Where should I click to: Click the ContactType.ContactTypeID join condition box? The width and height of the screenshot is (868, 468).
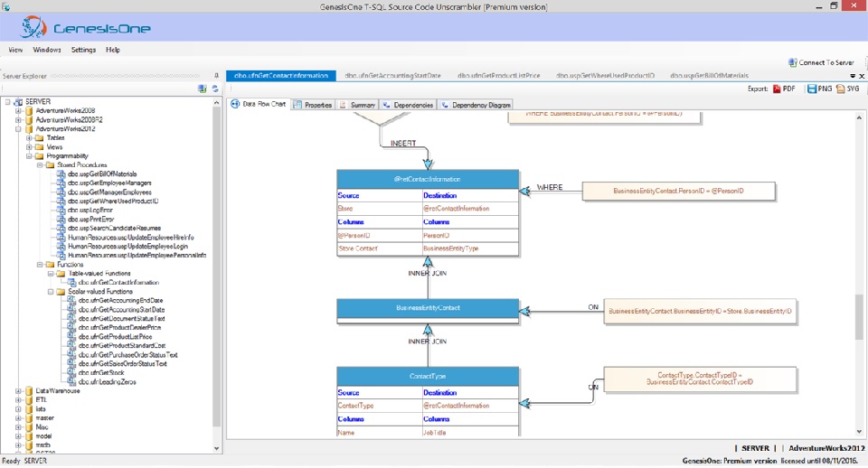pos(700,379)
